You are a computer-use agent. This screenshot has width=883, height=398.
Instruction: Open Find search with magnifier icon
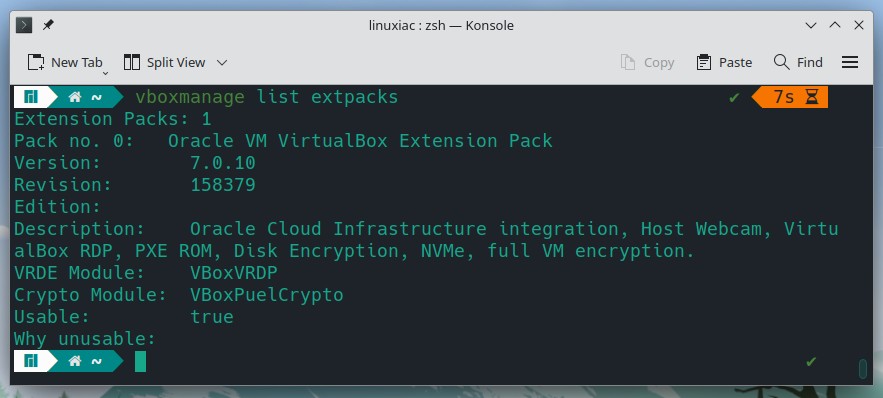781,62
